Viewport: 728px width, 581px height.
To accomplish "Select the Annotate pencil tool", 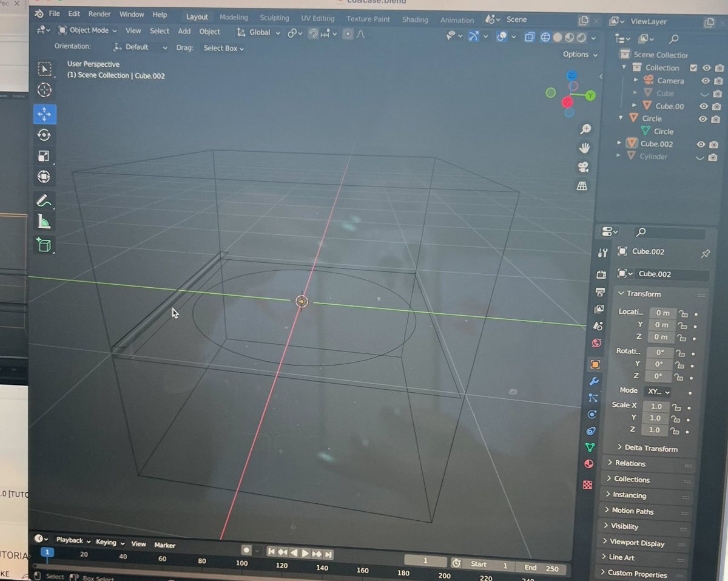I will tap(44, 200).
